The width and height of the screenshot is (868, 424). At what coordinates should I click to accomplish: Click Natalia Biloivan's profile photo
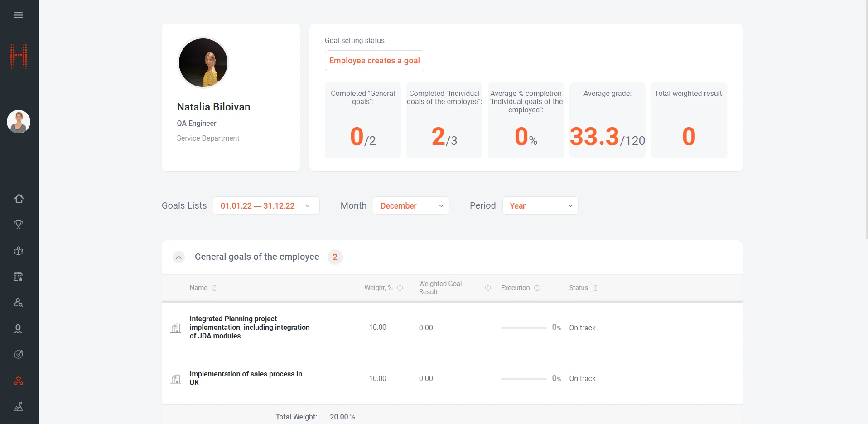coord(203,62)
